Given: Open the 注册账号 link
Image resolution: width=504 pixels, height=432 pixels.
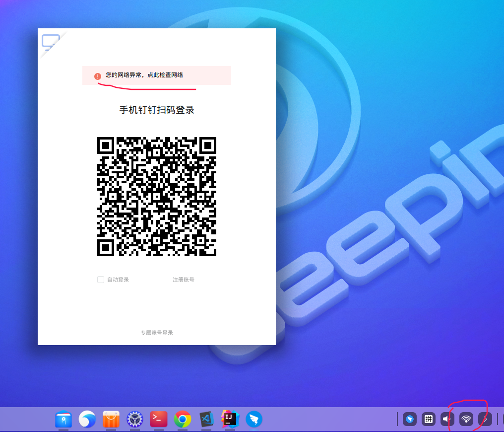Looking at the screenshot, I should [183, 280].
